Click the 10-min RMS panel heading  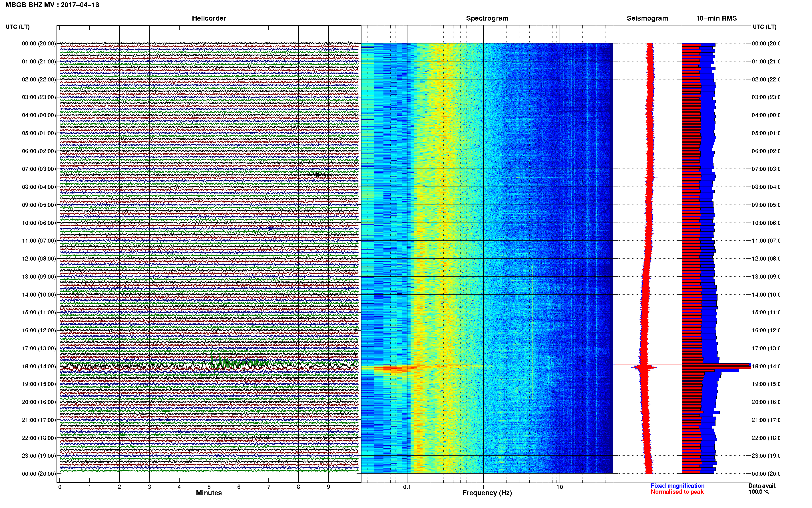point(716,19)
